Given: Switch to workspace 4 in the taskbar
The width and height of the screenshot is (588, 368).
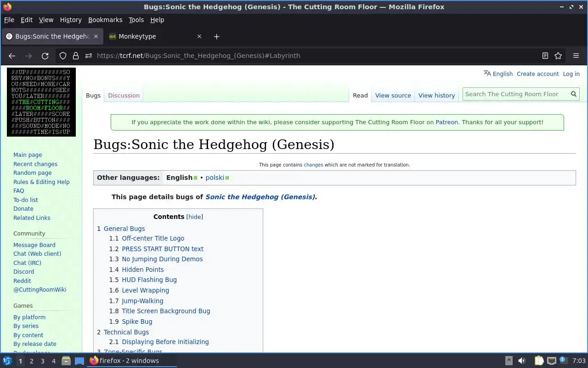Looking at the screenshot, I should (x=53, y=361).
